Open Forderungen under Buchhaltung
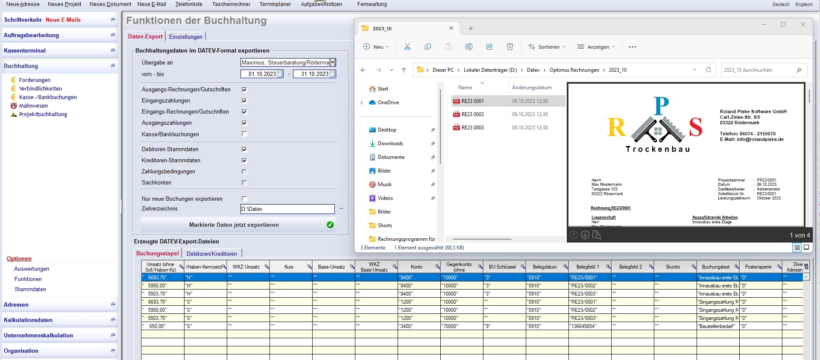 click(x=35, y=80)
